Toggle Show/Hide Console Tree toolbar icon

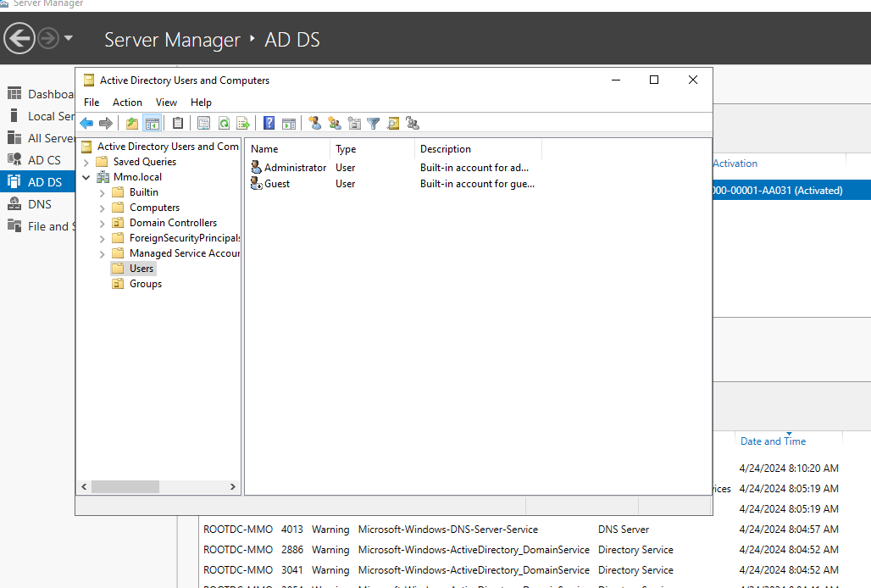click(153, 123)
